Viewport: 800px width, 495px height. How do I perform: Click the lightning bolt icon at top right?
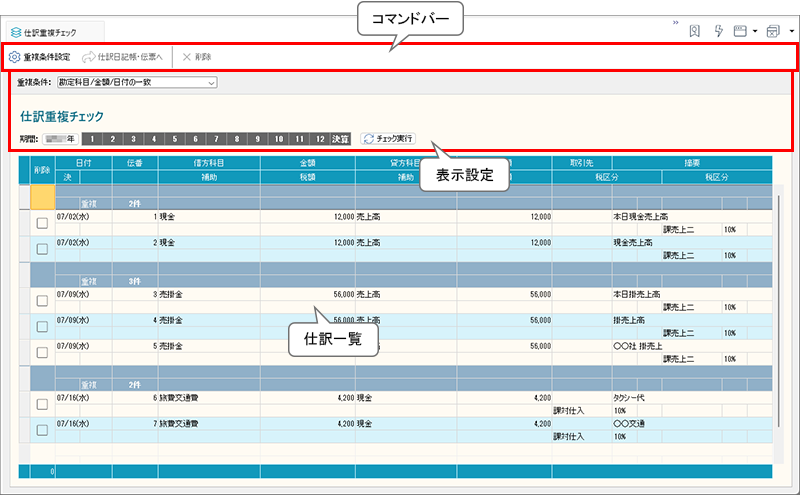[x=717, y=32]
